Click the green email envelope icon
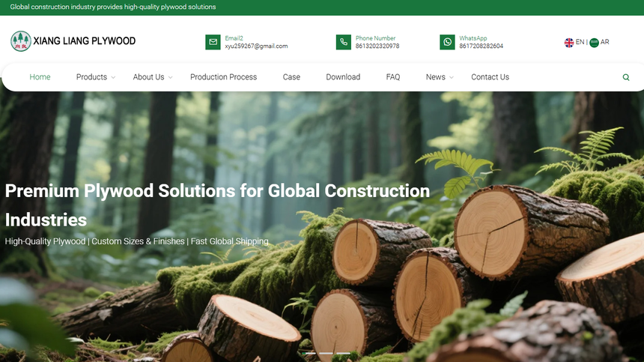 (213, 42)
